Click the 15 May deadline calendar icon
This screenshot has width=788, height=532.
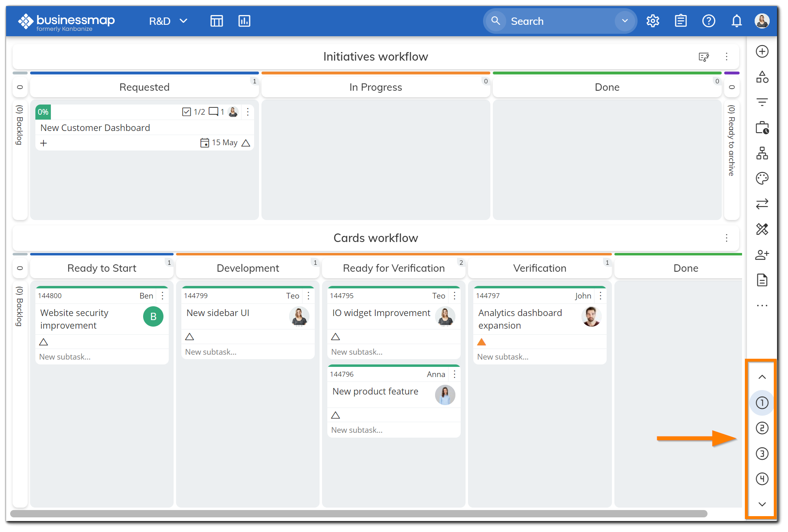[205, 143]
